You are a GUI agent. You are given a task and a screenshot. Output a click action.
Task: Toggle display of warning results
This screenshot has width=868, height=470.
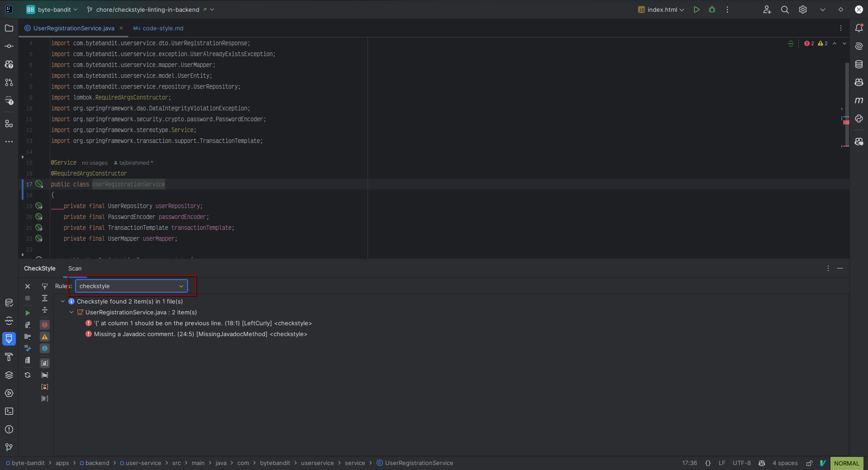pyautogui.click(x=45, y=337)
